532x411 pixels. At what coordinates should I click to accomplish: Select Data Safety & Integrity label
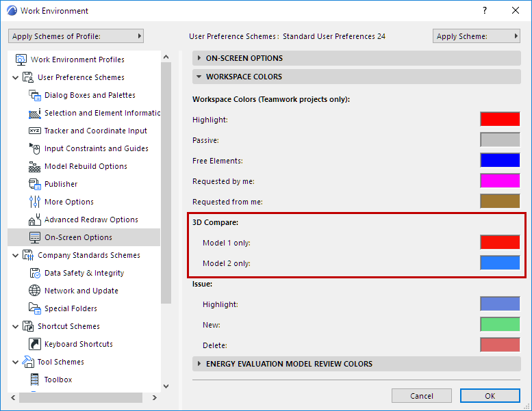(x=84, y=273)
